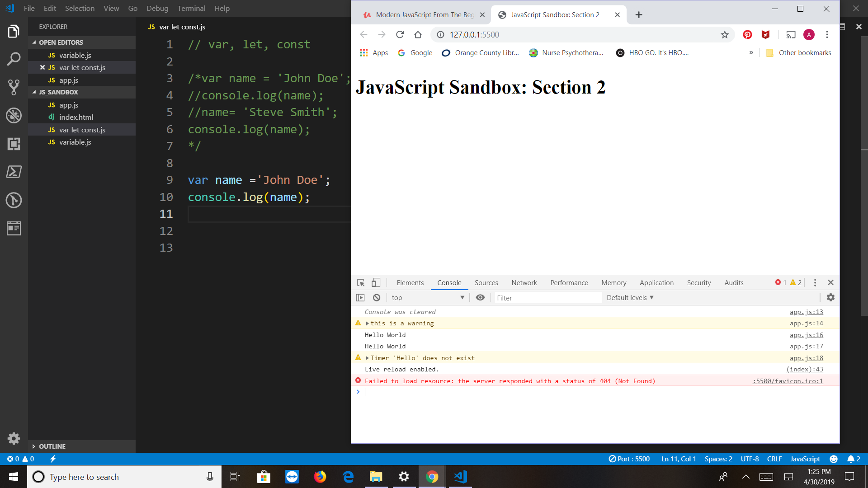The image size is (868, 488).
Task: Click the Pinterest extension icon in Chrome
Action: point(747,34)
